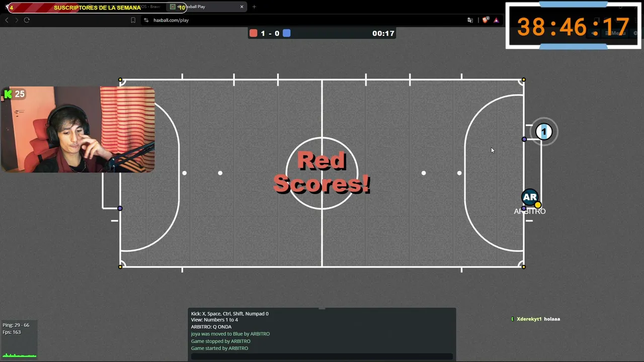Open a new browser tab
The height and width of the screenshot is (362, 644).
coord(254,7)
